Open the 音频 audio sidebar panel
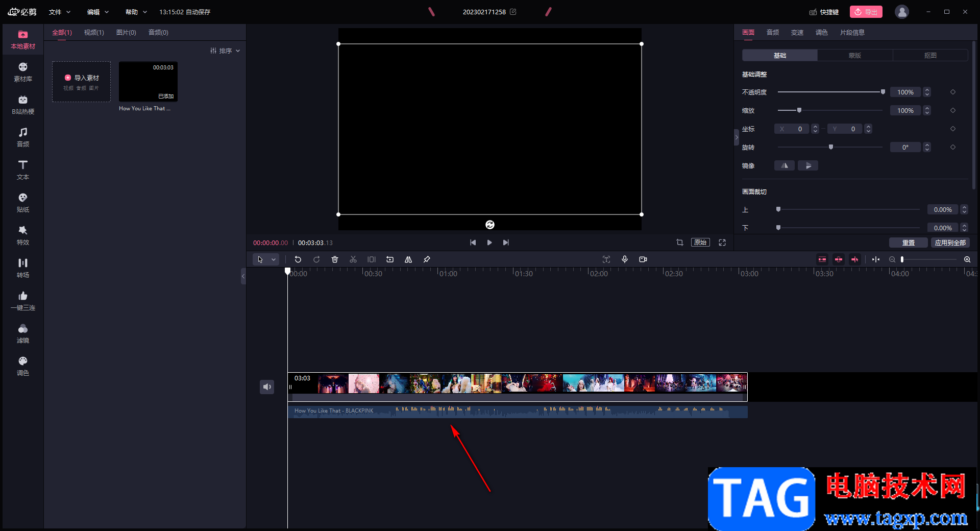The height and width of the screenshot is (531, 980). click(23, 138)
